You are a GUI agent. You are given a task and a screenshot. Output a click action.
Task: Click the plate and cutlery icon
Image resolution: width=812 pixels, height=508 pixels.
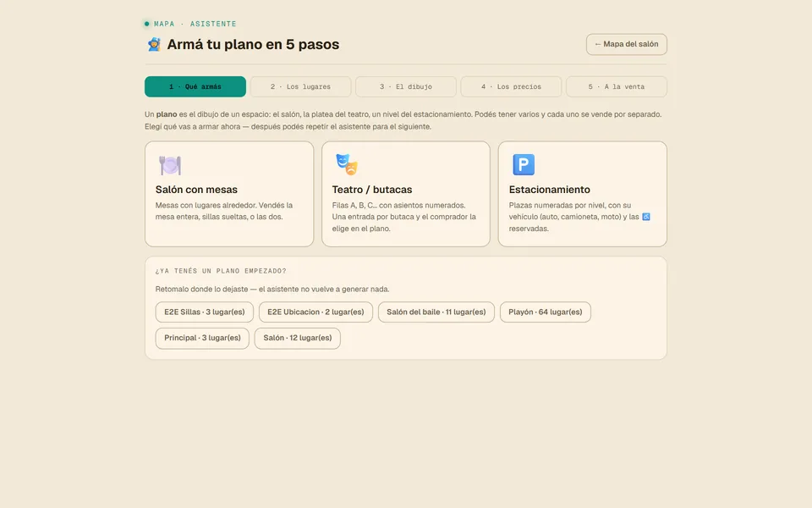coord(170,165)
